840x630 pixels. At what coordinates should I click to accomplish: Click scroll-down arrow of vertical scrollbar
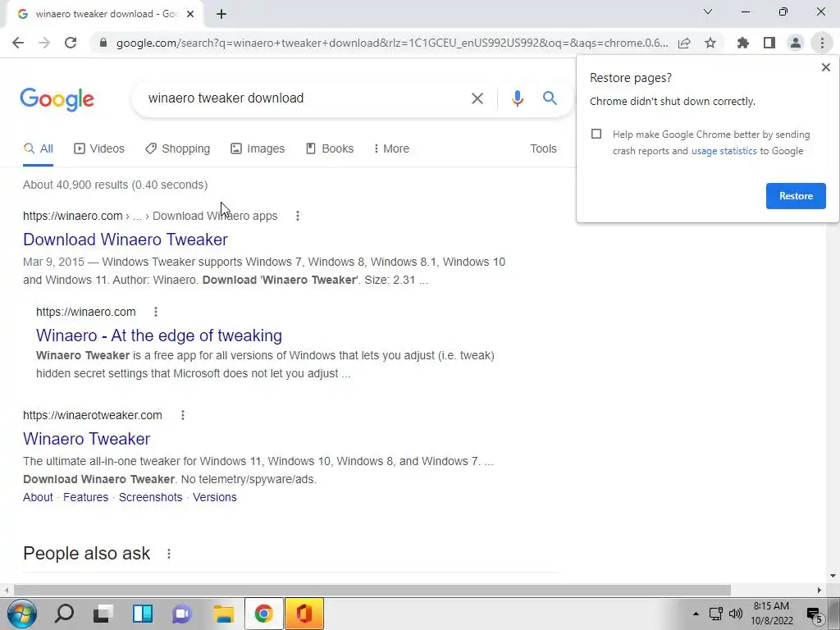(x=833, y=577)
